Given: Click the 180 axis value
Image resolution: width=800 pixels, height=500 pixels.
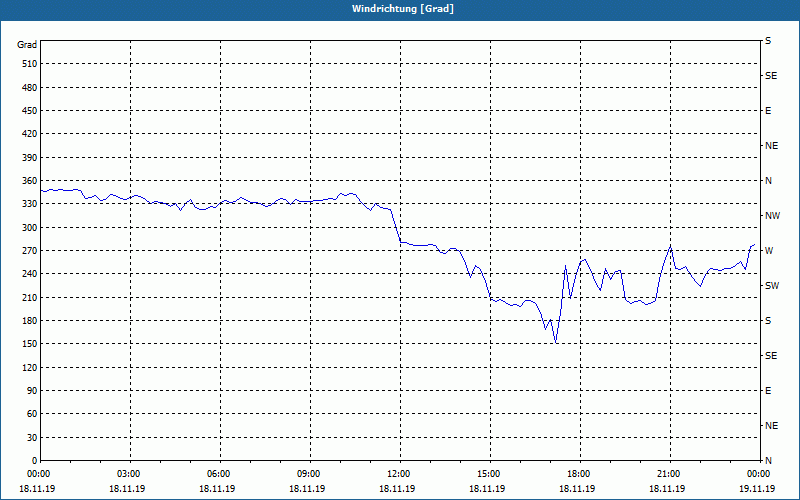Looking at the screenshot, I should [30, 321].
